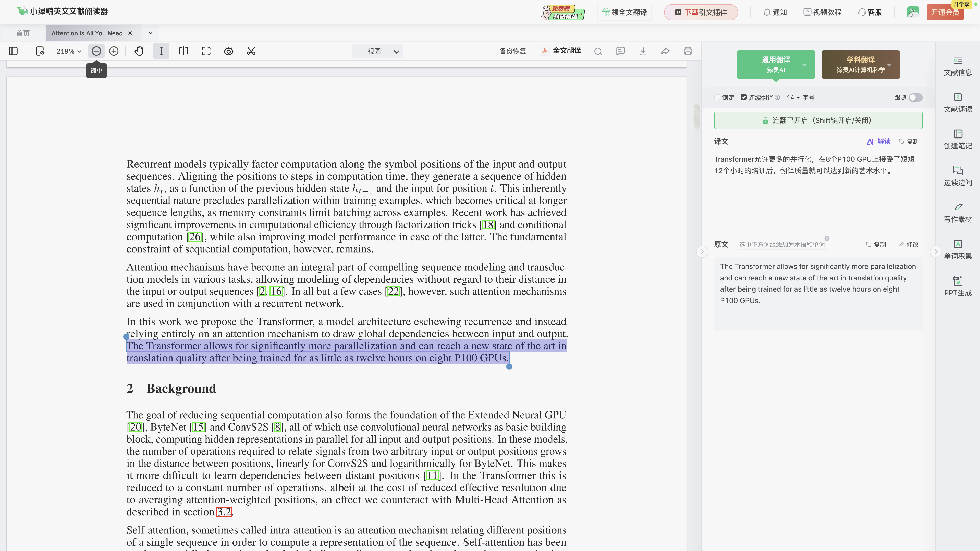Click the 开通会员 button
Viewport: 980px width, 551px height.
(x=945, y=12)
